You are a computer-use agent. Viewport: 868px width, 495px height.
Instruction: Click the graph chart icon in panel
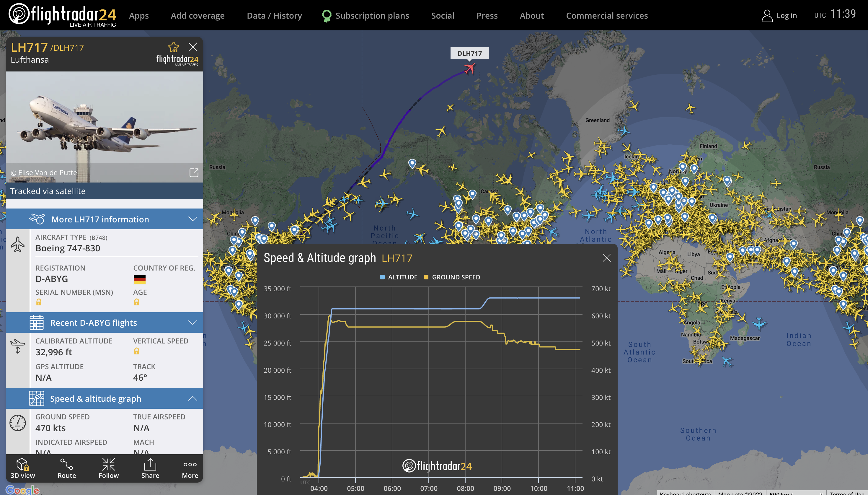click(36, 398)
